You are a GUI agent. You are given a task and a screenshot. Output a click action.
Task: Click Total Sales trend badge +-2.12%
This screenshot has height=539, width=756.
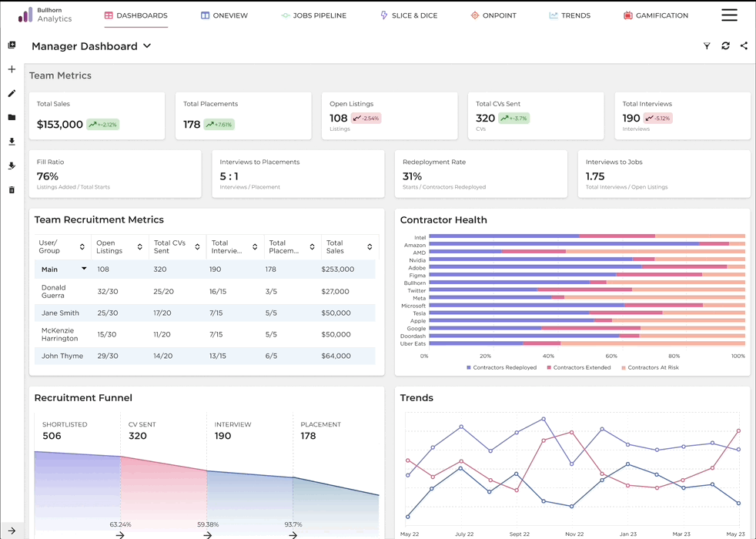point(102,125)
